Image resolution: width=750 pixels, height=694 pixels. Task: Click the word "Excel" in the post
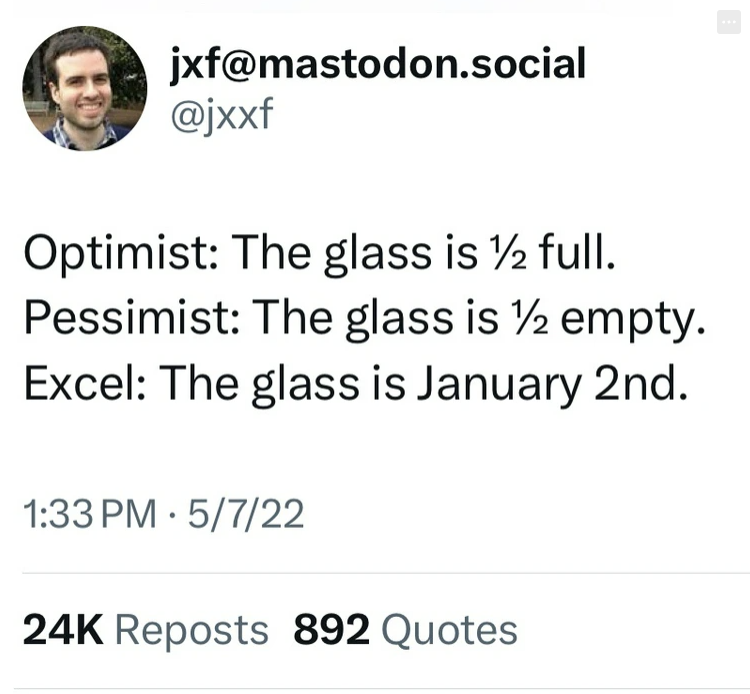(x=81, y=382)
